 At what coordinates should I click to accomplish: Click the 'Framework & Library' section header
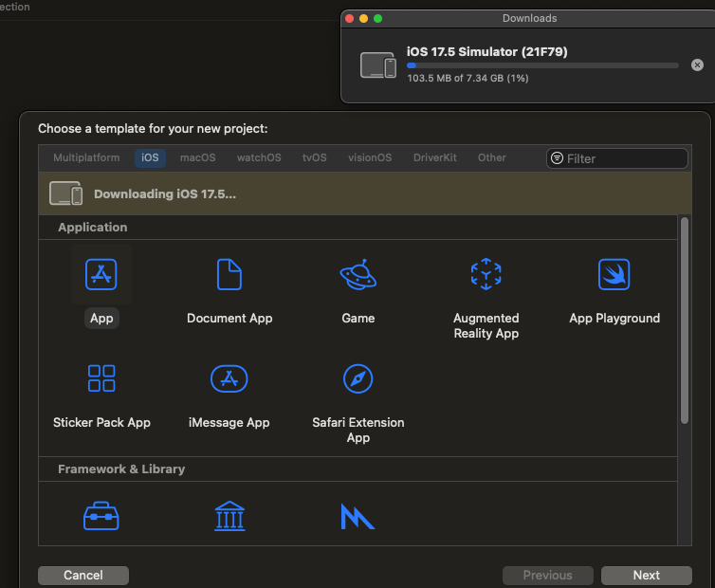(121, 469)
